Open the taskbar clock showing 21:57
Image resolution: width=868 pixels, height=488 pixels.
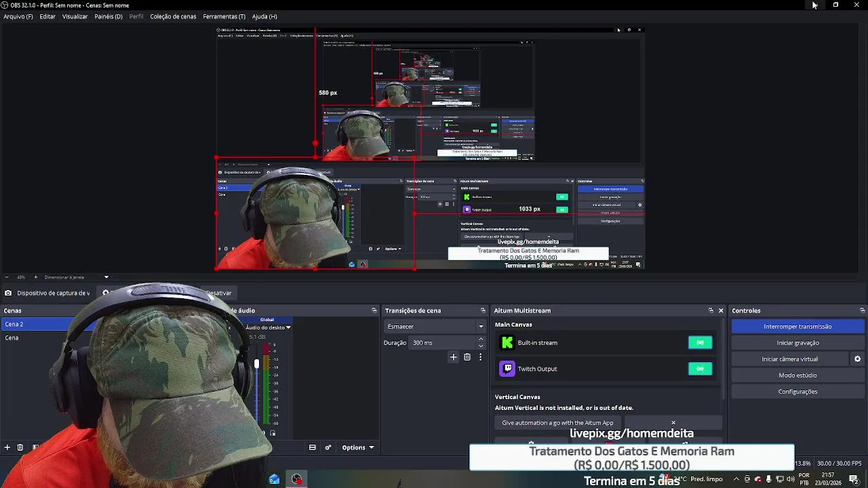pos(828,479)
